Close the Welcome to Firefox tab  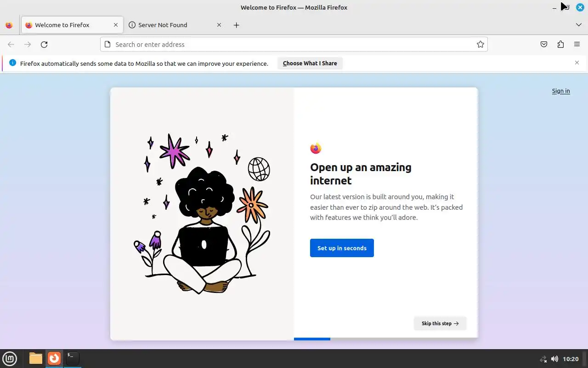116,25
